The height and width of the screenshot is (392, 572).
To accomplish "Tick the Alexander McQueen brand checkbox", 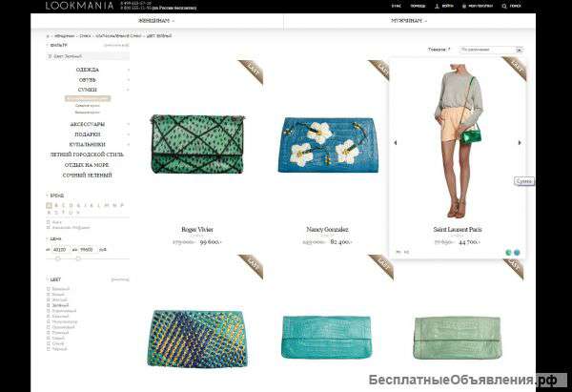I will pyautogui.click(x=49, y=227).
